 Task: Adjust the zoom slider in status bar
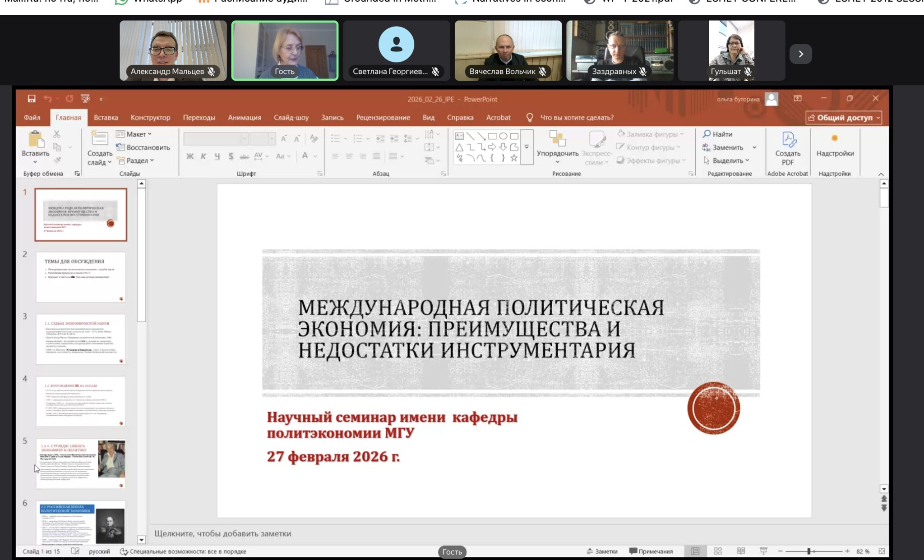[x=809, y=551]
